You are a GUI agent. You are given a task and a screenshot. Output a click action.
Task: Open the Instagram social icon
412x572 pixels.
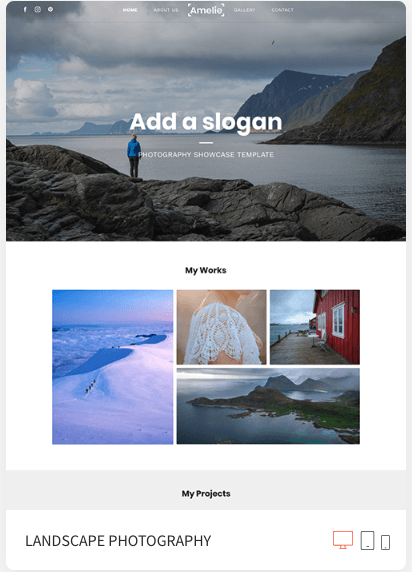pos(38,9)
